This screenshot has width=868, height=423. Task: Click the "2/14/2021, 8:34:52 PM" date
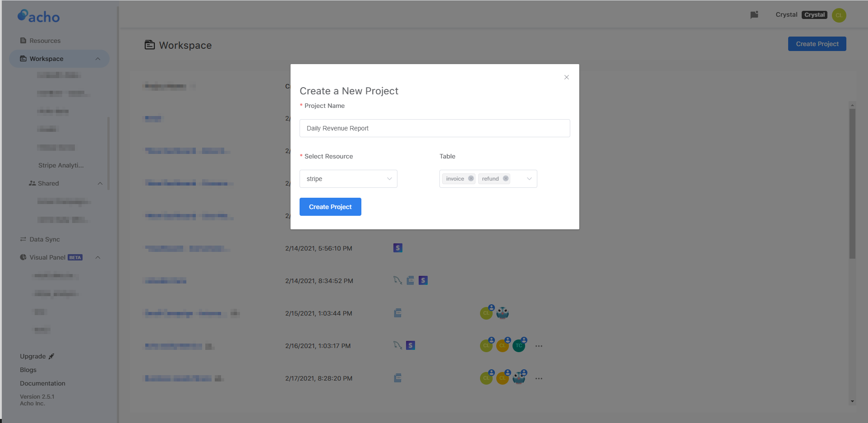[x=319, y=281]
